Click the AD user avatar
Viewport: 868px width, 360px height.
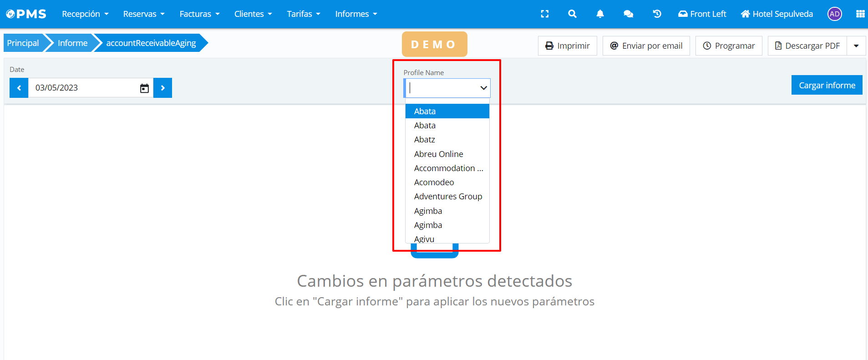[834, 14]
